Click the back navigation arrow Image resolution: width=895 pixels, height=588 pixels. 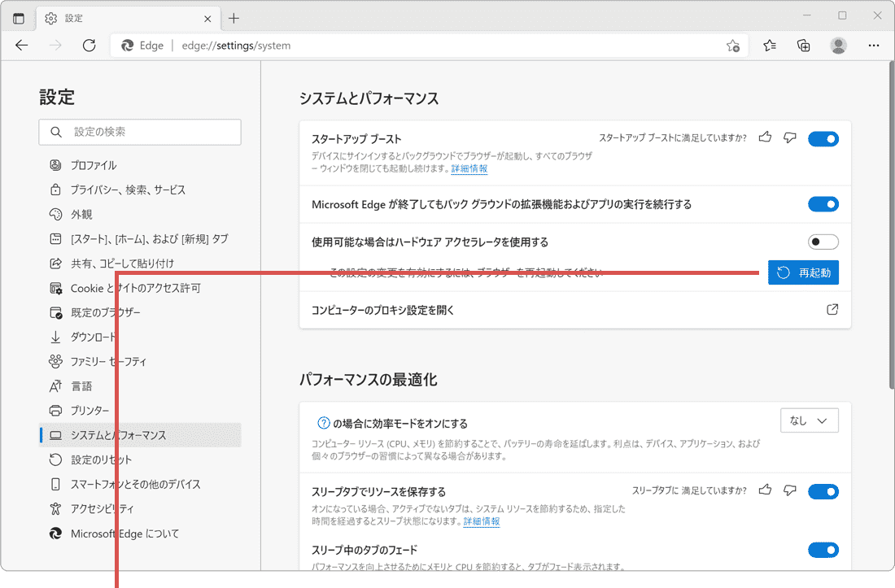[x=22, y=46]
